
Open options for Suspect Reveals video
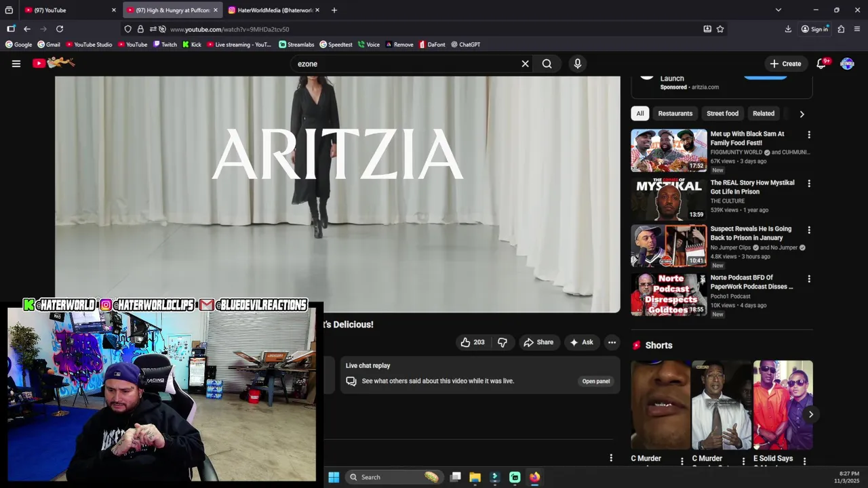808,230
